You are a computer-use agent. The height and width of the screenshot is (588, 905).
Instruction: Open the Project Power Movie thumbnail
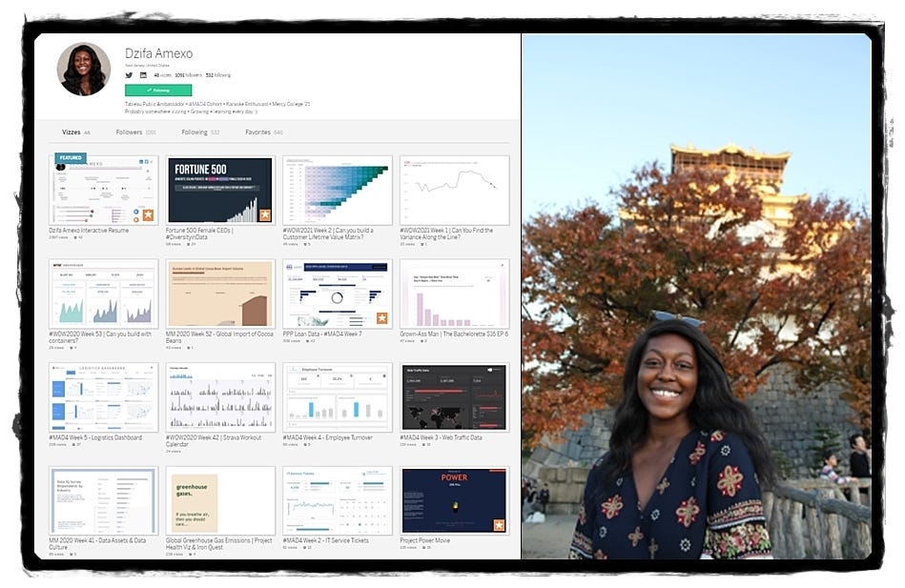pyautogui.click(x=454, y=501)
